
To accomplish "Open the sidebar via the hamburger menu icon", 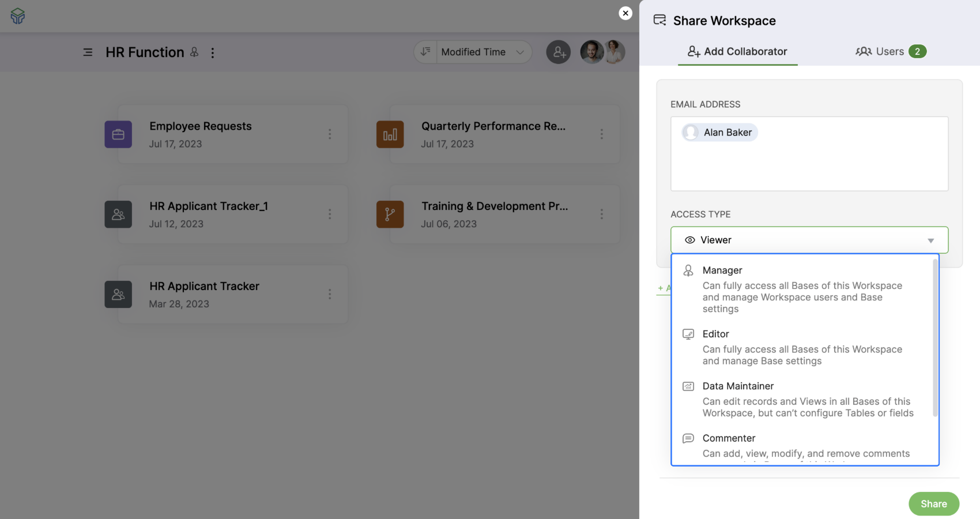I will (88, 52).
